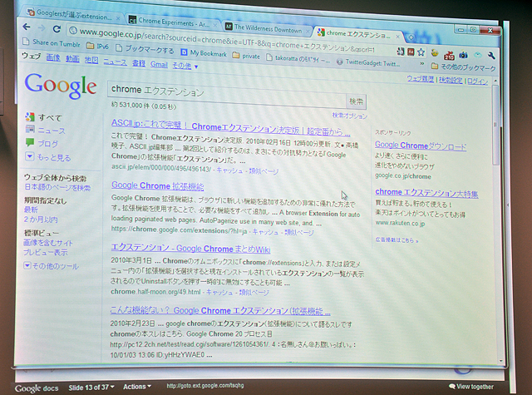
Task: Open the Google Chrome まとめWiki result
Action: coord(190,248)
